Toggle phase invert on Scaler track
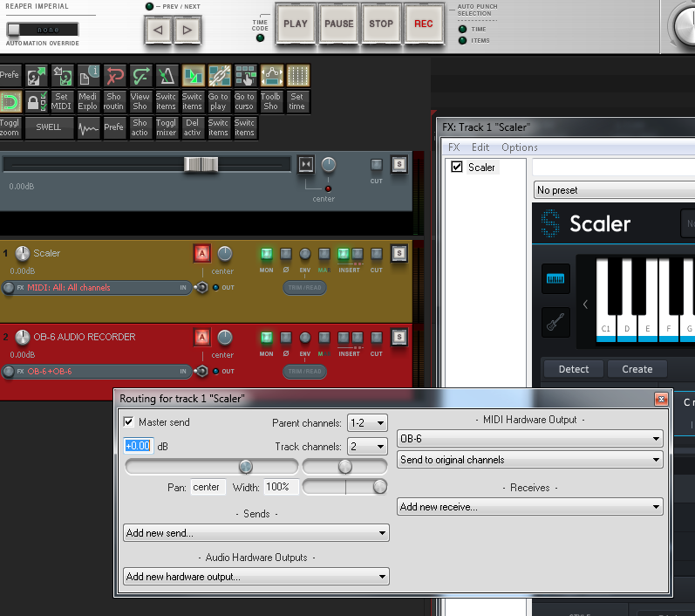 coord(286,253)
